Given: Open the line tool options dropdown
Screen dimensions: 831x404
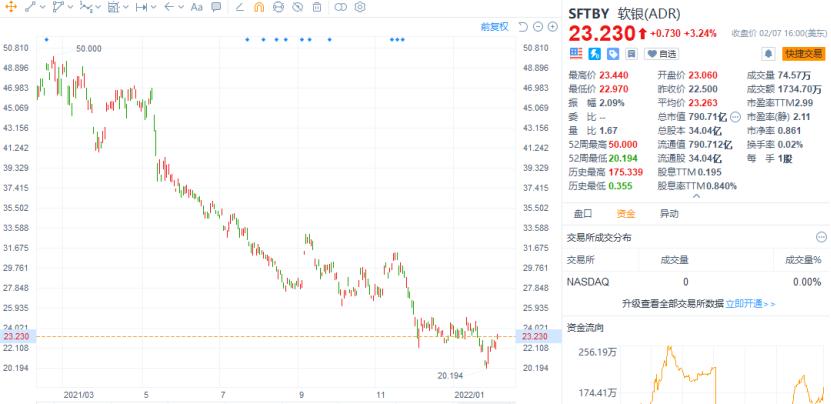Looking at the screenshot, I should click(42, 7).
